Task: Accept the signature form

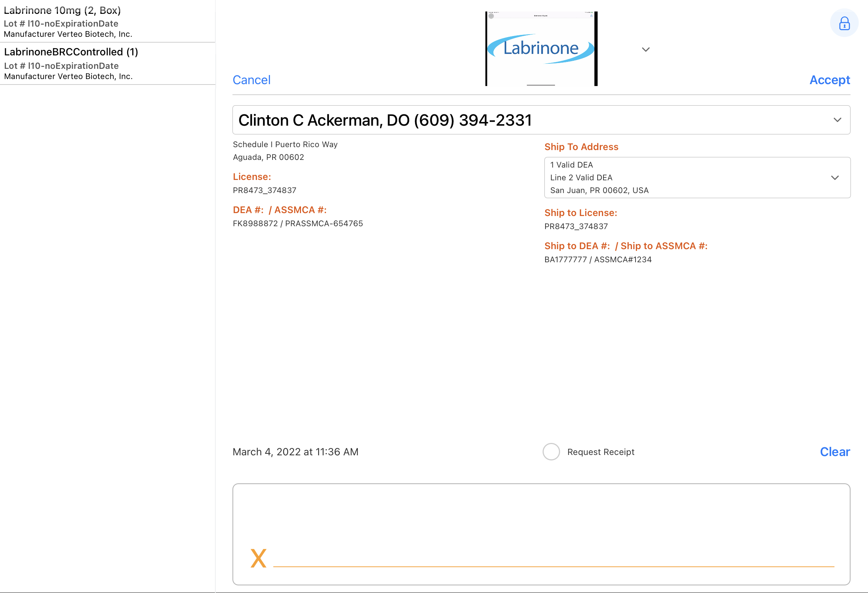Action: click(x=829, y=80)
